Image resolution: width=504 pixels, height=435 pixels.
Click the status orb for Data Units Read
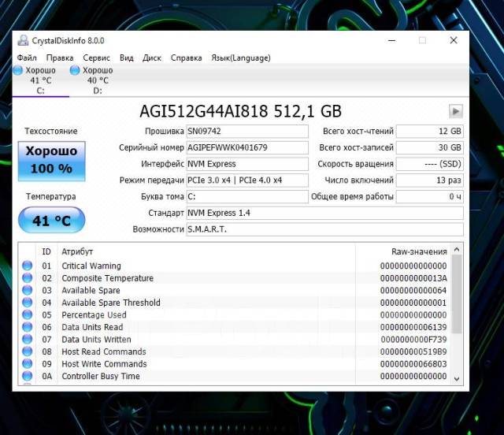click(x=28, y=326)
